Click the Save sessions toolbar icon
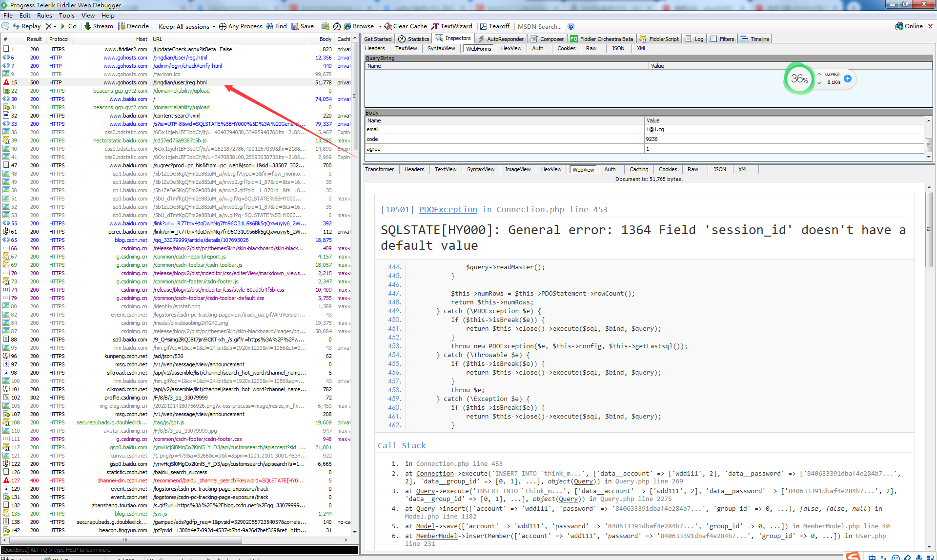937x560 pixels. [x=295, y=26]
